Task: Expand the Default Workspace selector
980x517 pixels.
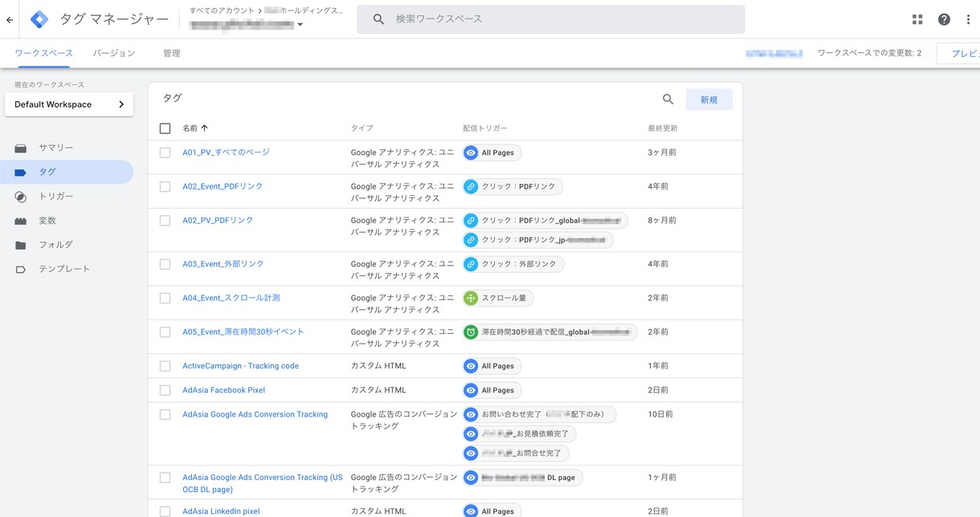Action: (69, 104)
